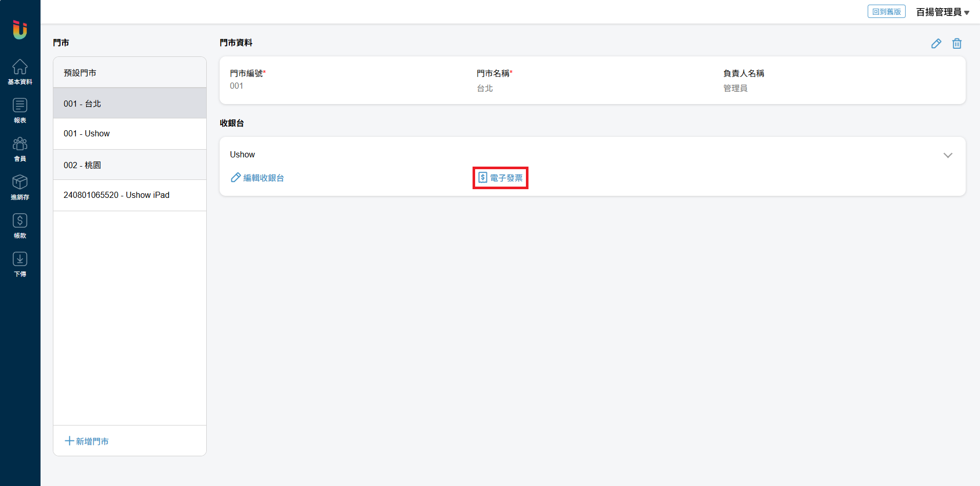Open the 帳款 accounts section

coord(20,226)
